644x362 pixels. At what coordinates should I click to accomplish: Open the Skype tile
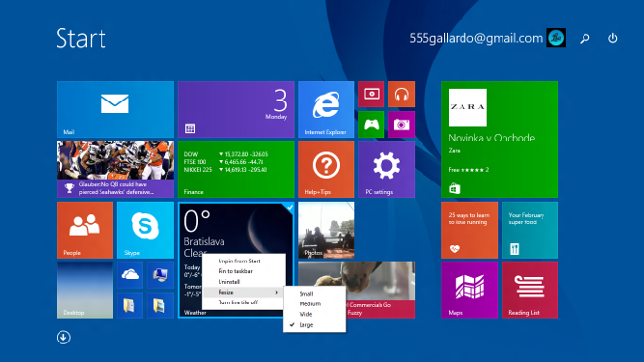click(145, 229)
